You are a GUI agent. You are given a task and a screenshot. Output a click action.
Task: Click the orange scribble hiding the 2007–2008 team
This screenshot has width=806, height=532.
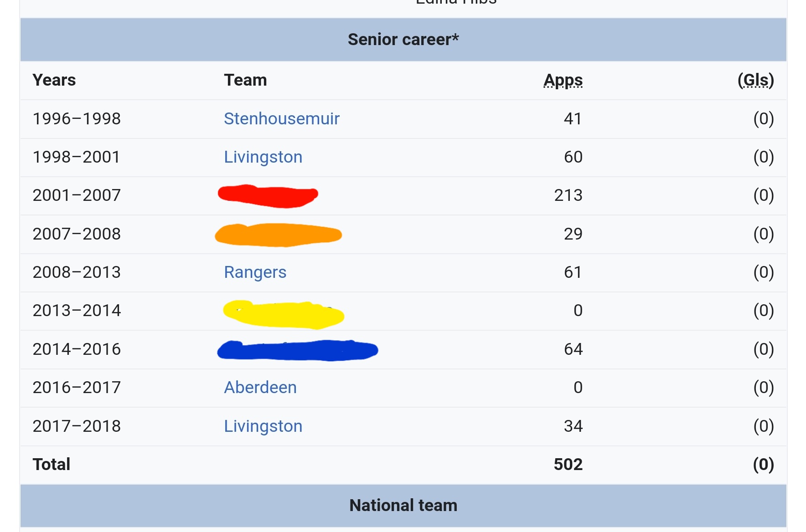(x=278, y=235)
